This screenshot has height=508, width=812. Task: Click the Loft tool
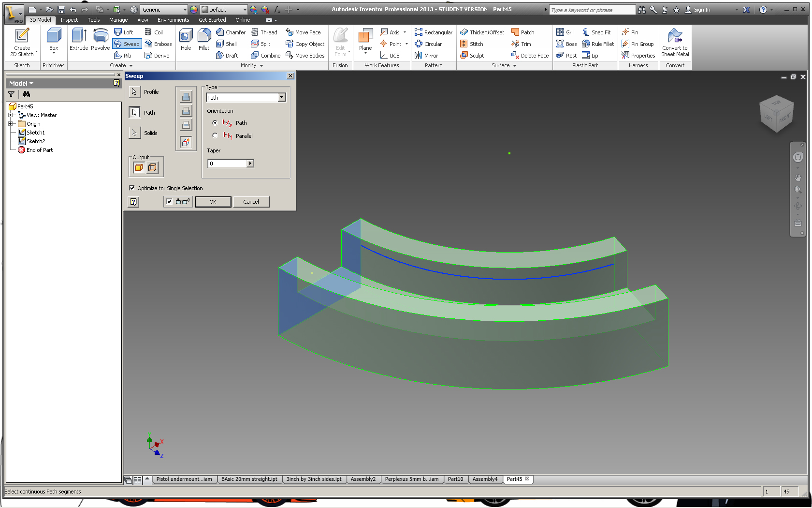point(123,32)
